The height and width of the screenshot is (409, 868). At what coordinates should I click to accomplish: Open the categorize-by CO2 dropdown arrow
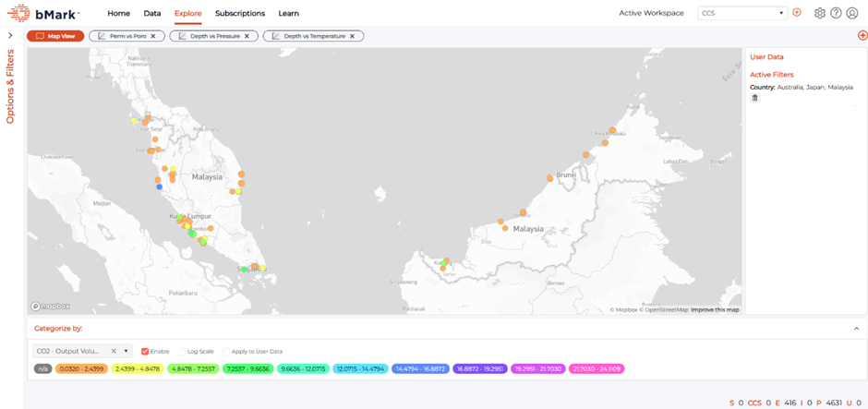(127, 351)
